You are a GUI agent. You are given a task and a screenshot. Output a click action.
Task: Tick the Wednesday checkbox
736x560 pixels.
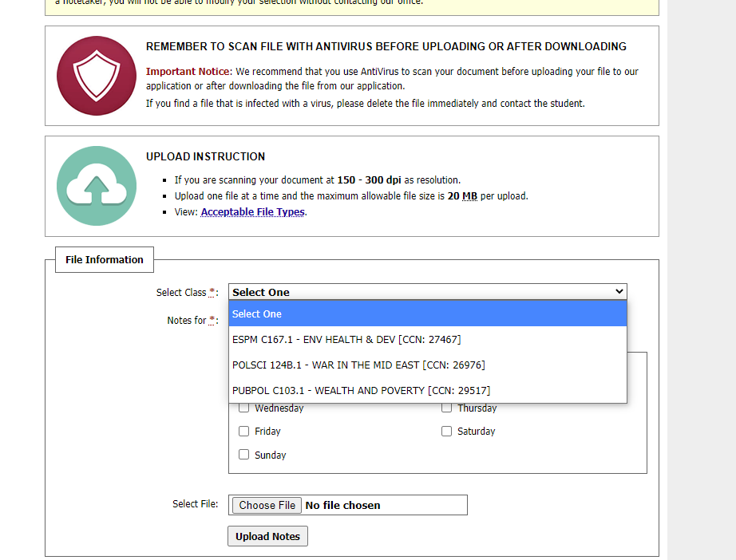243,408
